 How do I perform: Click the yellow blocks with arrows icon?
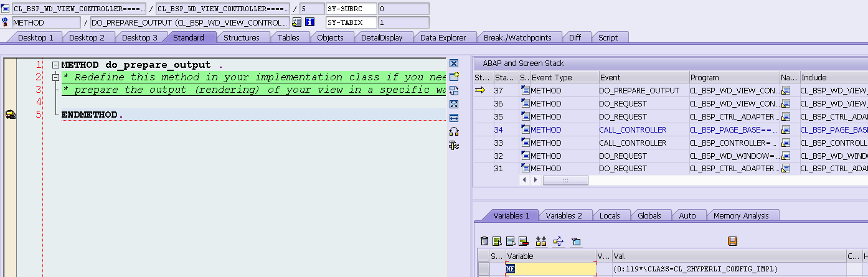coord(540,241)
